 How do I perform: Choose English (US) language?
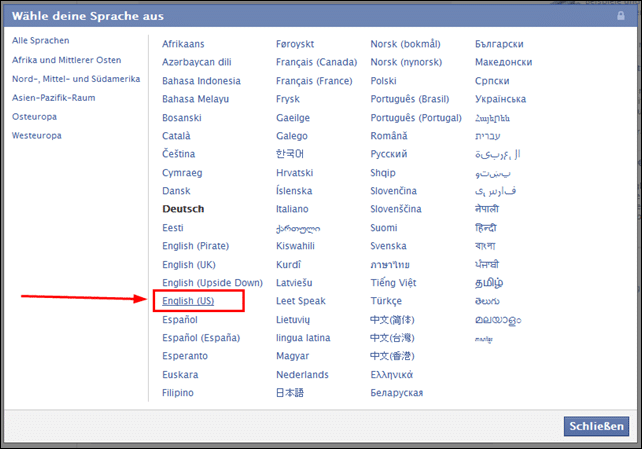click(188, 301)
